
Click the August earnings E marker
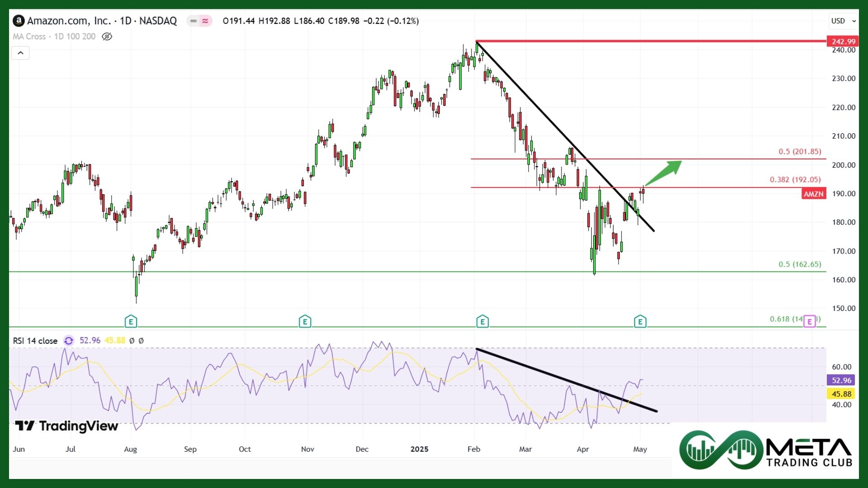131,321
